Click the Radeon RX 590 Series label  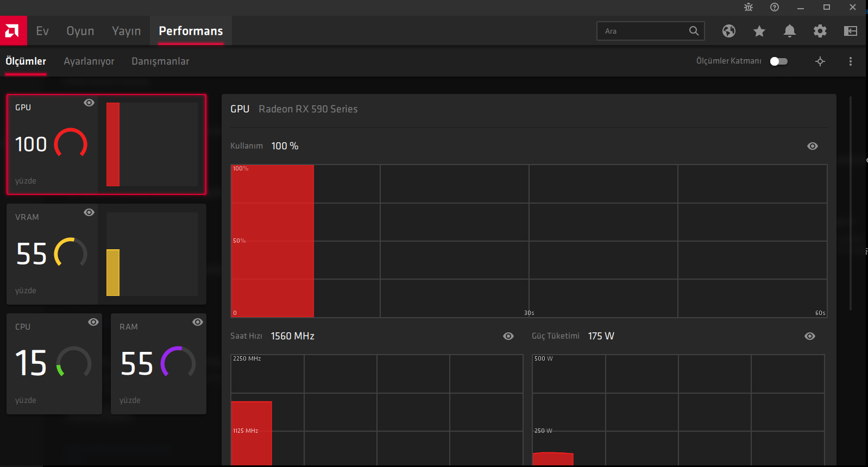(x=308, y=109)
